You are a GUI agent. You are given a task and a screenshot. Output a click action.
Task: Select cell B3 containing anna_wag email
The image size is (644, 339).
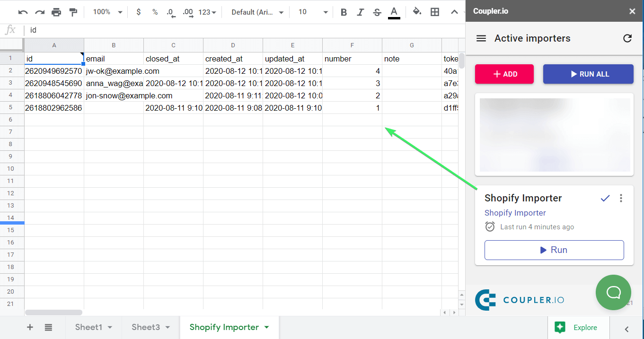tap(114, 83)
